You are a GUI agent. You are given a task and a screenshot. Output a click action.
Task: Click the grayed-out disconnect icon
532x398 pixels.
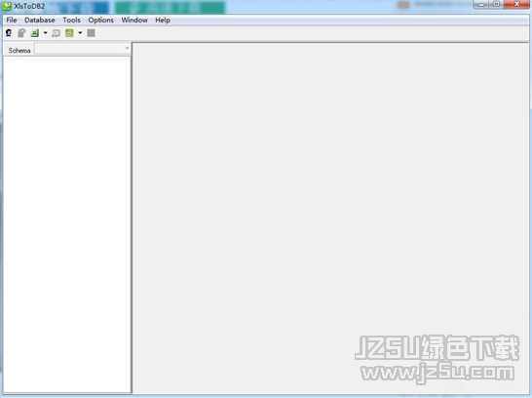point(21,33)
